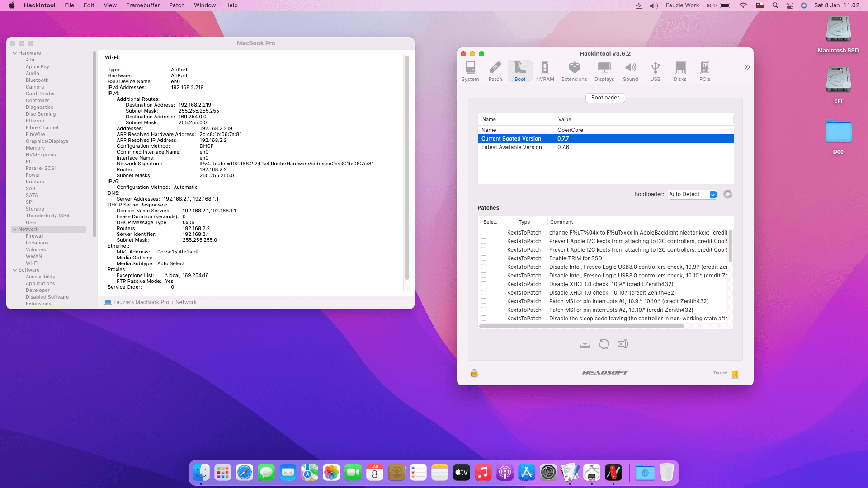The width and height of the screenshot is (868, 488).
Task: Select Firewall in the sidebar
Action: coord(35,236)
